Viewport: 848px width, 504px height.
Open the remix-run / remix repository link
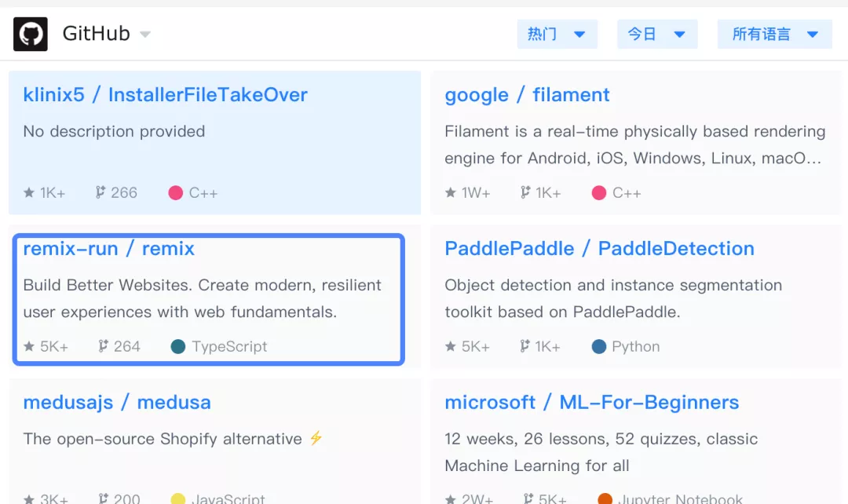[108, 248]
